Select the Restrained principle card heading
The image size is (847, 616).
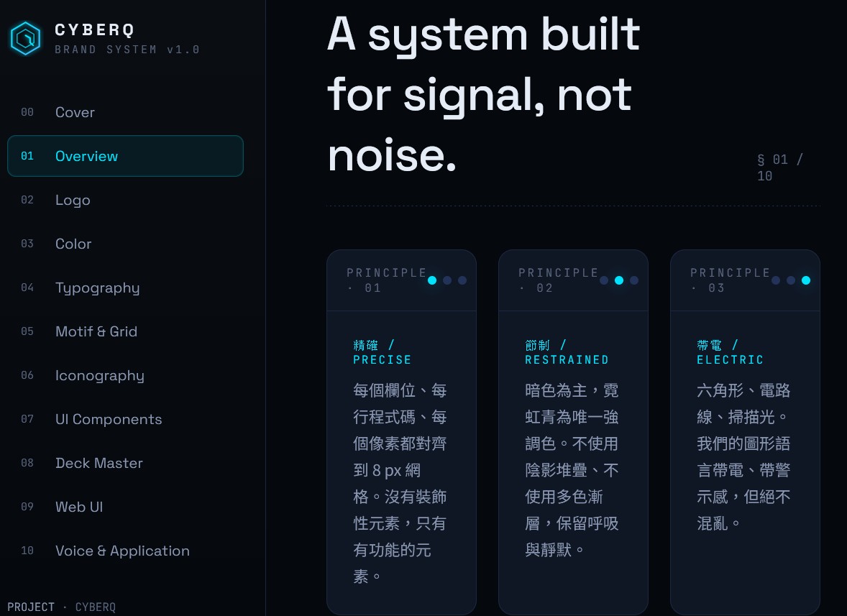point(567,352)
